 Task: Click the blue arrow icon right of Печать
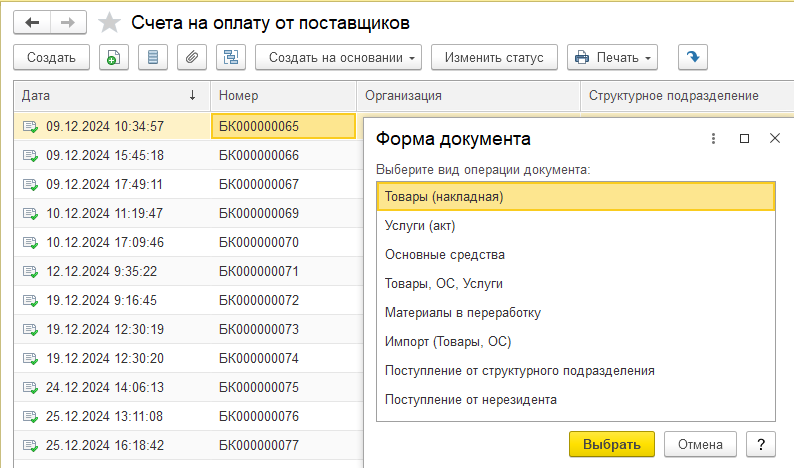[x=693, y=57]
